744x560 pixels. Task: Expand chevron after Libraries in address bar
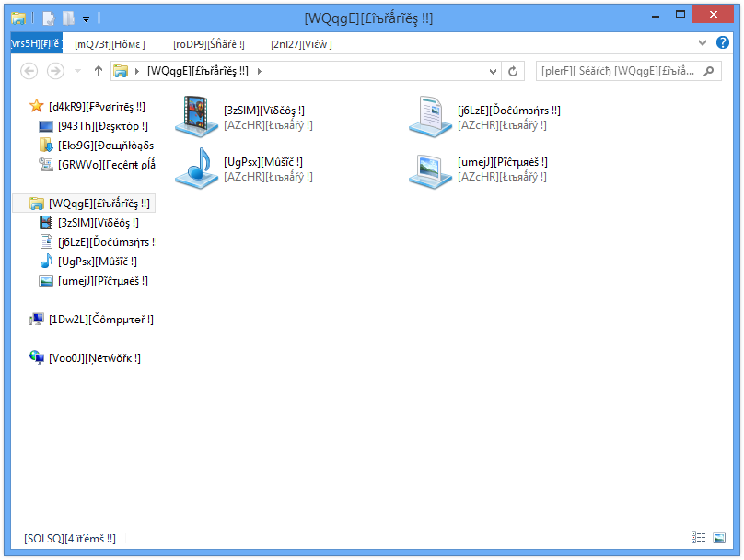click(x=260, y=71)
